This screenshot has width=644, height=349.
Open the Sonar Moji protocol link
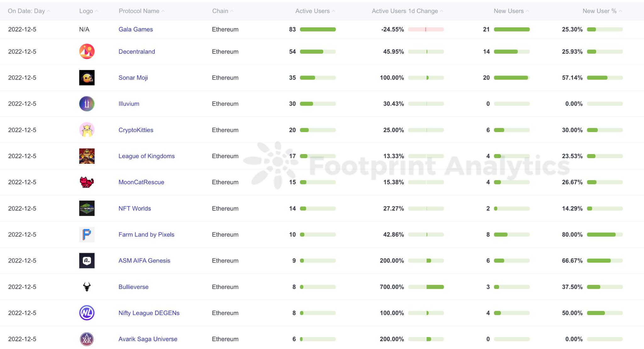pos(133,78)
